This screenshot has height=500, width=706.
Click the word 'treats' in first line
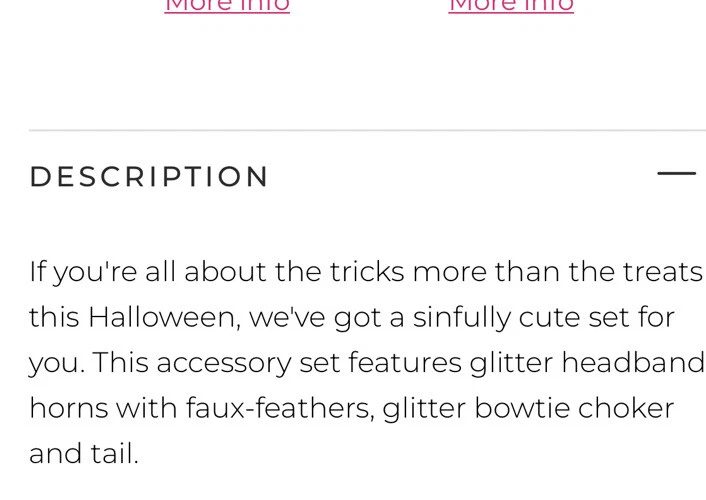click(663, 272)
